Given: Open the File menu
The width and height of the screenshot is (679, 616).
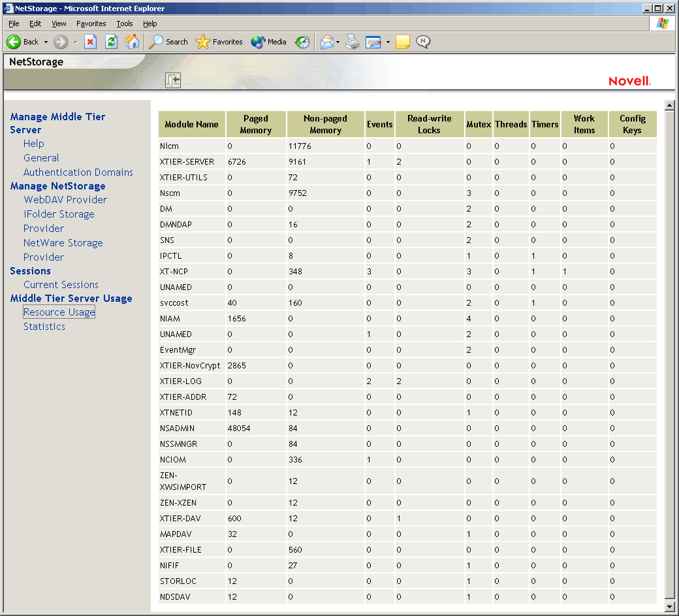Looking at the screenshot, I should (x=13, y=24).
